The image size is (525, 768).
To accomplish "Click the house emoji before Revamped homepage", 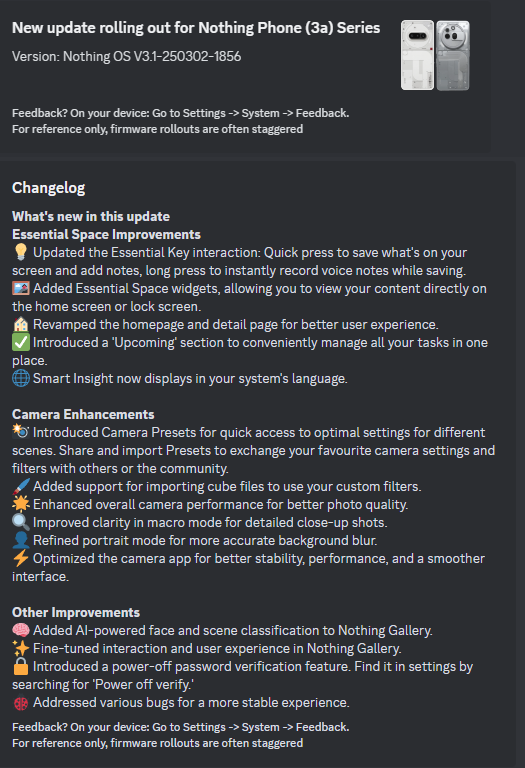I will 21,324.
